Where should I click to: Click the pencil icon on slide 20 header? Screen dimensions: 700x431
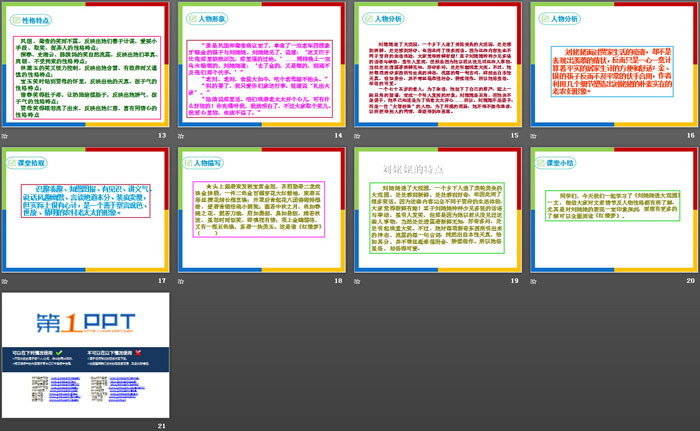click(543, 162)
